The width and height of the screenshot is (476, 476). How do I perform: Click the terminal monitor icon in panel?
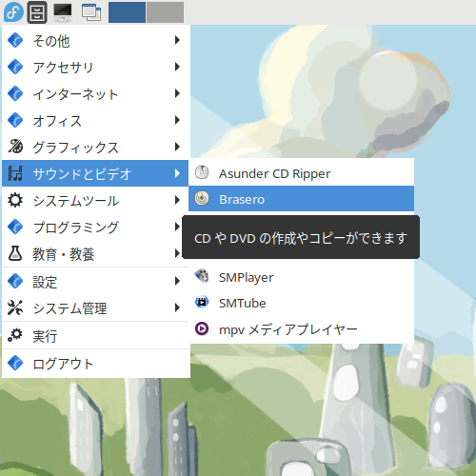pyautogui.click(x=63, y=12)
